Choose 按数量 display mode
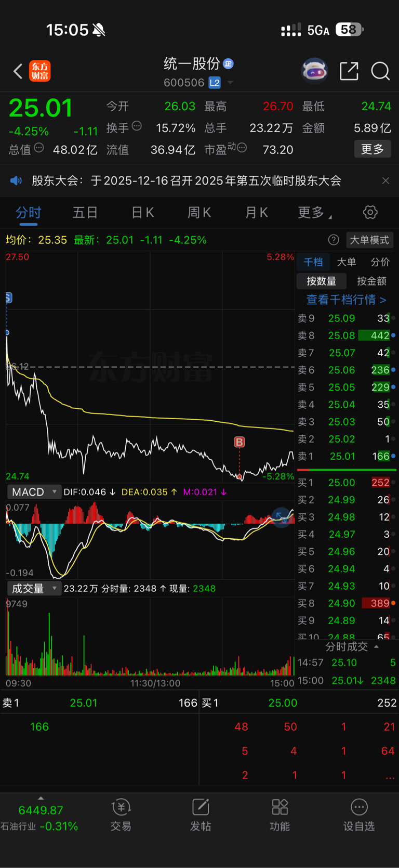399x868 pixels. pos(321,281)
